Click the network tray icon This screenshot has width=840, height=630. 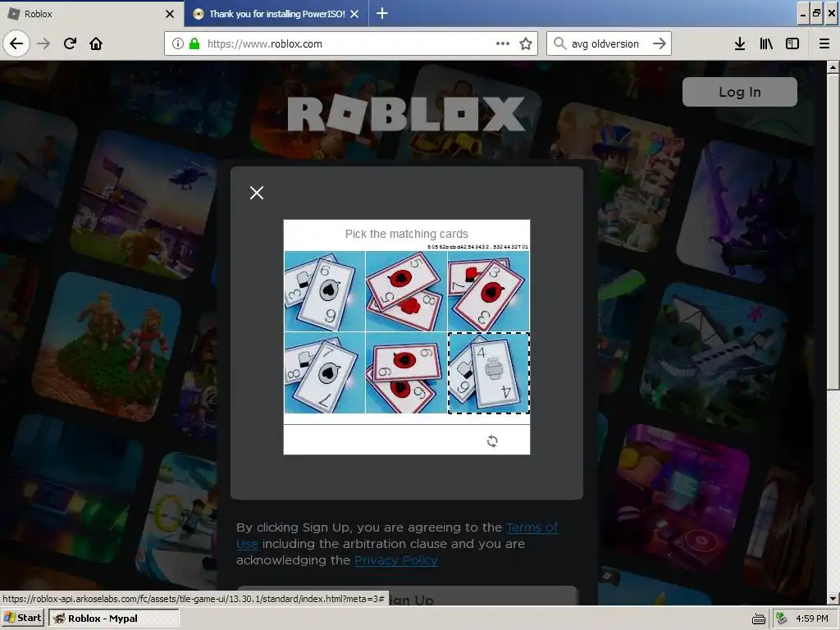pos(782,619)
